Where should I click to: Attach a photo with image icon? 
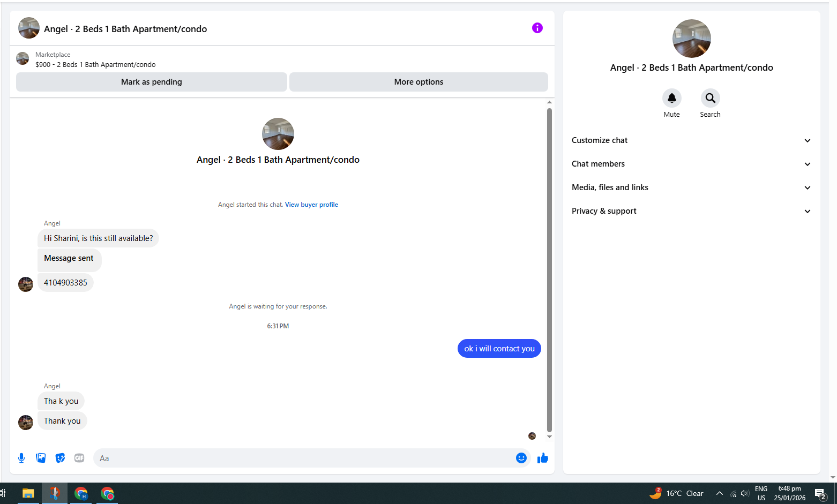[x=41, y=458]
